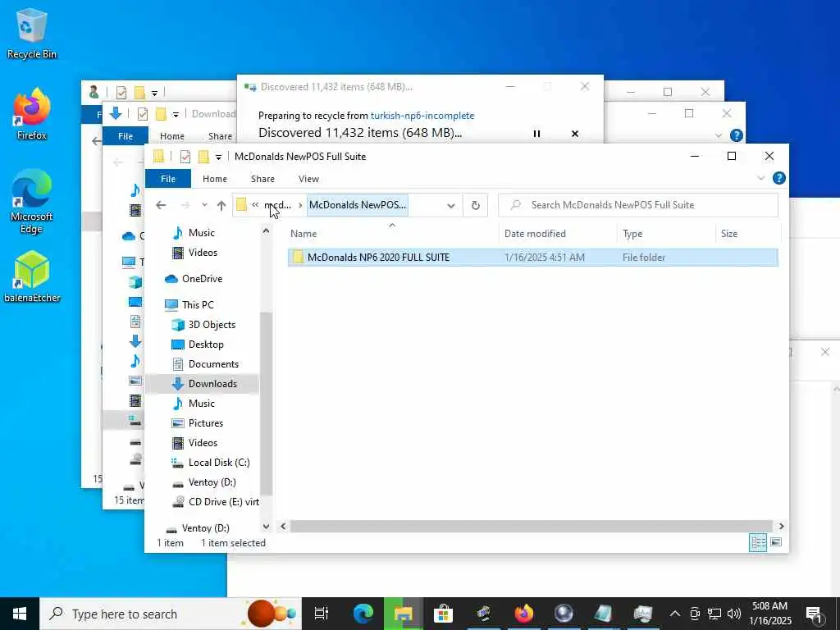The height and width of the screenshot is (630, 840).
Task: Open Customize Quick Access Toolbar dropdown in front window
Action: [218, 157]
